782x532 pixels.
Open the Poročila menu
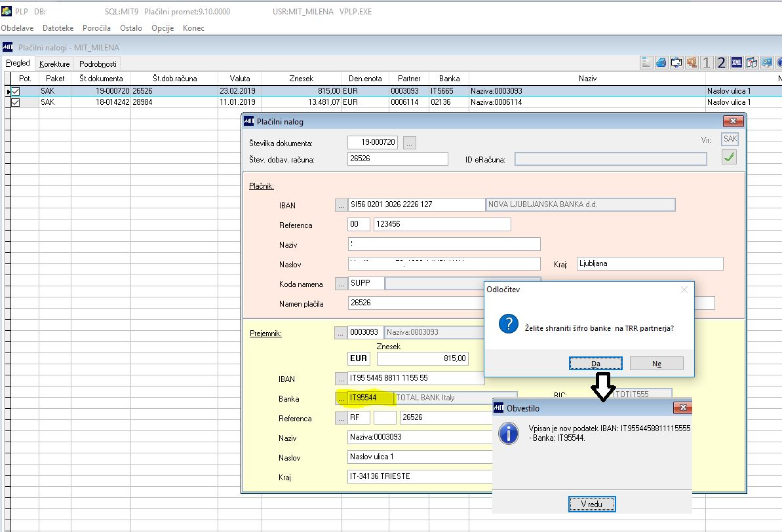tap(96, 28)
